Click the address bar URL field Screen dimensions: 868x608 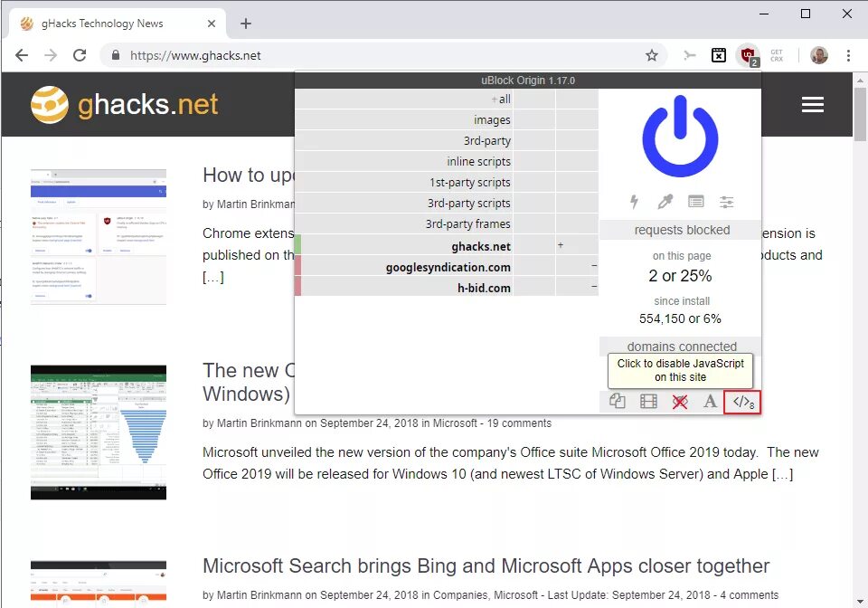(380, 55)
